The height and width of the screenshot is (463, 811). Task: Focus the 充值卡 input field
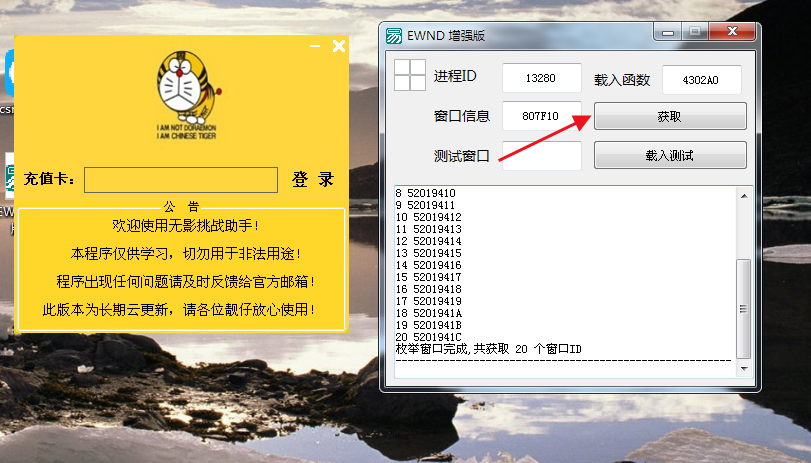click(x=181, y=180)
